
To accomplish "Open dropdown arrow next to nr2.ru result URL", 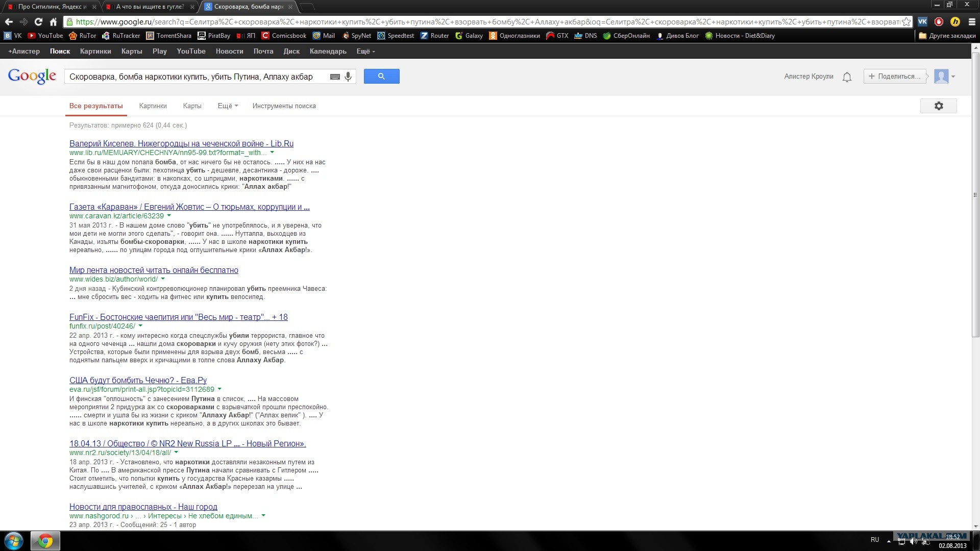I will [176, 452].
